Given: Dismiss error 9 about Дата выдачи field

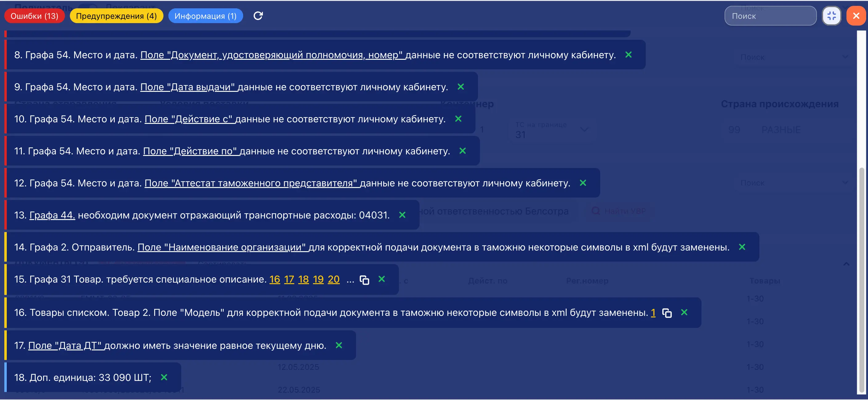Looking at the screenshot, I should pyautogui.click(x=461, y=87).
